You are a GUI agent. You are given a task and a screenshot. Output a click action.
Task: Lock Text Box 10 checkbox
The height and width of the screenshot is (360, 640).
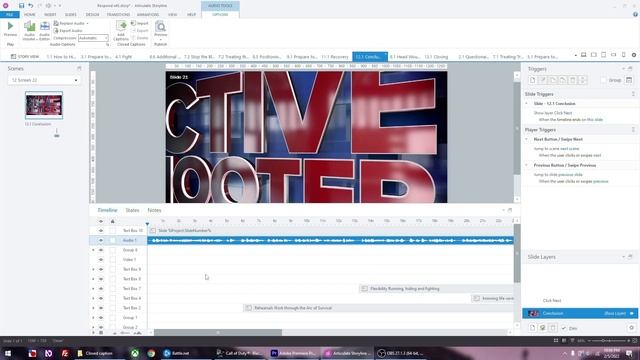click(112, 231)
